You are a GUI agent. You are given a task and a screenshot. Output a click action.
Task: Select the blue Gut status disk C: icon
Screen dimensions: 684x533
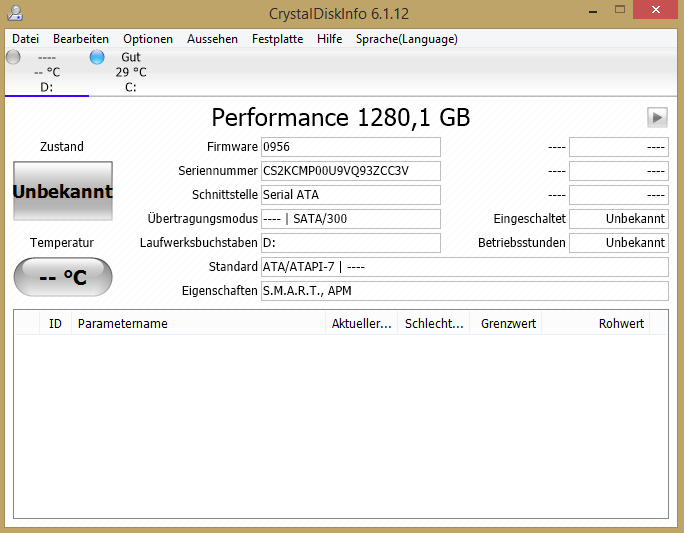(x=97, y=57)
